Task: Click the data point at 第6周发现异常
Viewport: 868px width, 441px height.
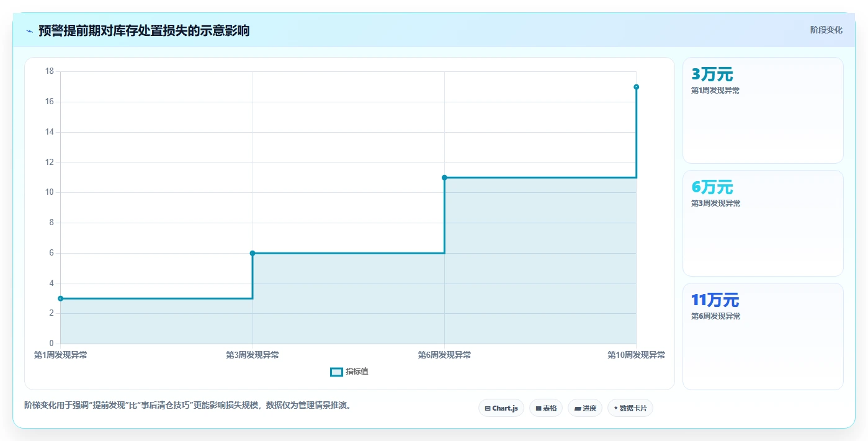Action: point(444,177)
